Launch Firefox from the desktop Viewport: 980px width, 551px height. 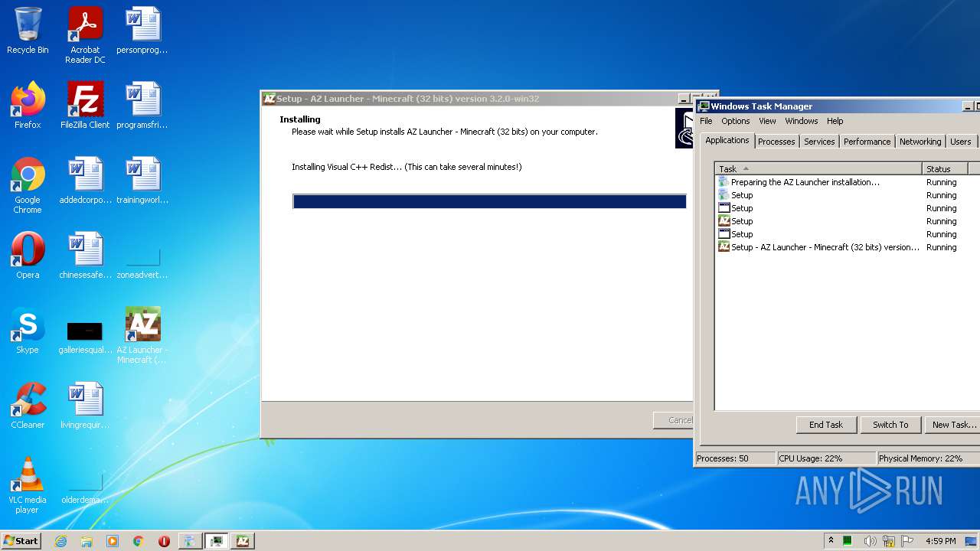point(28,106)
